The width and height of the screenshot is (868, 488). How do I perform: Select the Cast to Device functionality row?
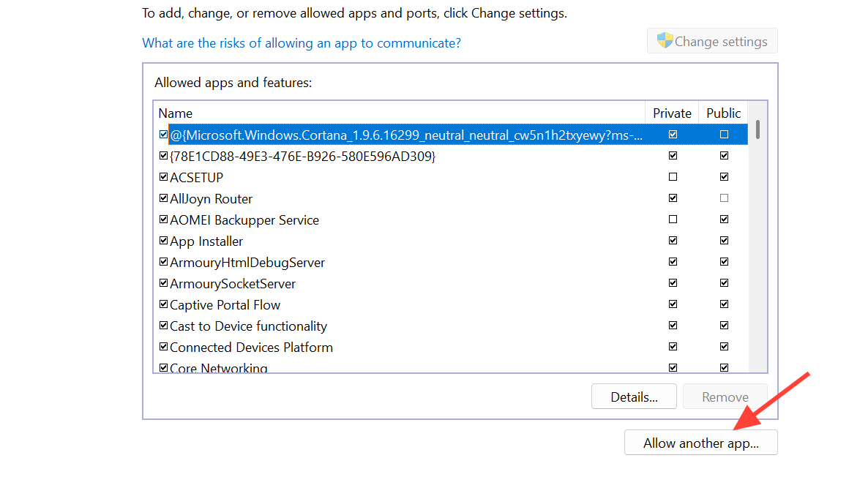pos(248,326)
